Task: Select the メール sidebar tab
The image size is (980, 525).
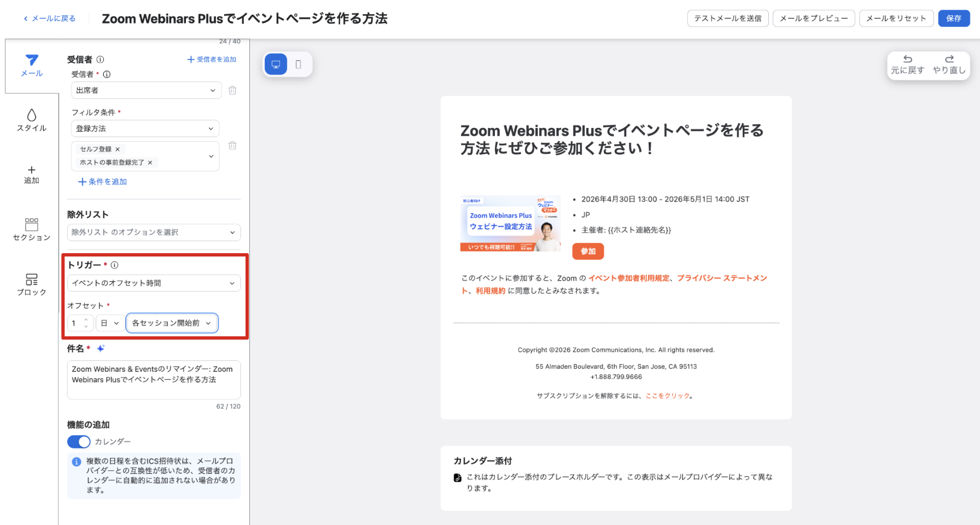Action: click(32, 66)
